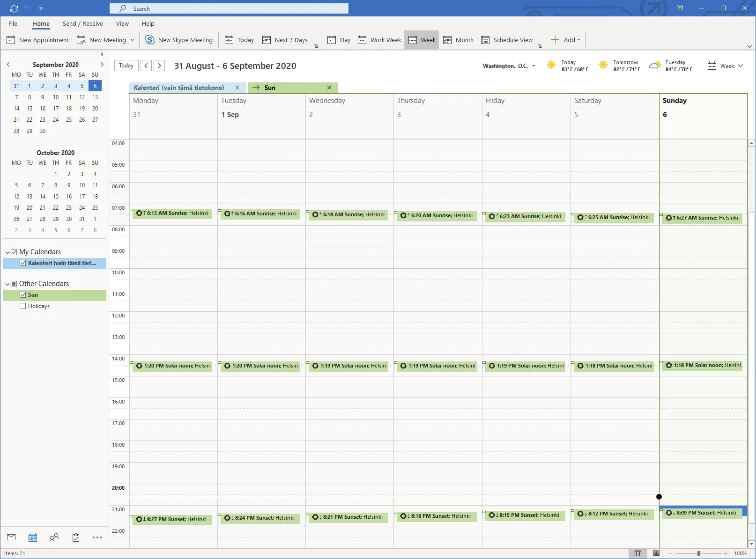
Task: Open People from the navigation bar
Action: (54, 537)
